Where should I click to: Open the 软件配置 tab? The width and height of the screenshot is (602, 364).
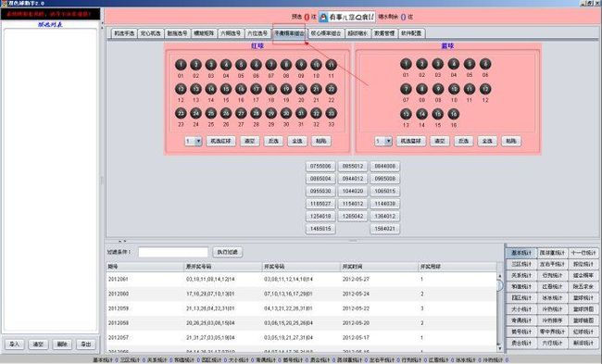pyautogui.click(x=411, y=33)
